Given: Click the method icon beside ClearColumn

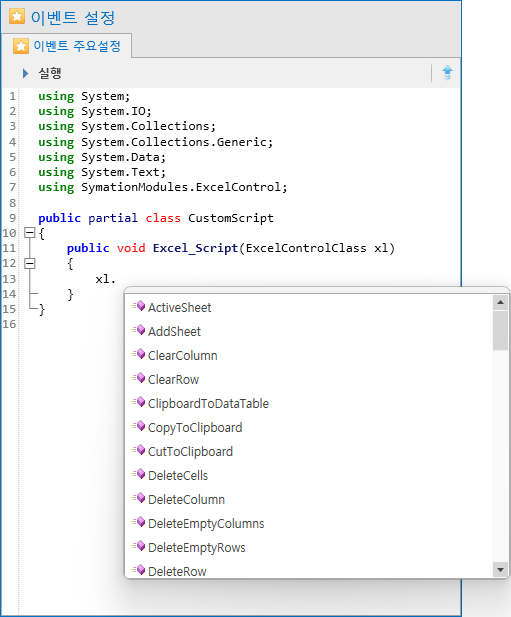Looking at the screenshot, I should 138,354.
